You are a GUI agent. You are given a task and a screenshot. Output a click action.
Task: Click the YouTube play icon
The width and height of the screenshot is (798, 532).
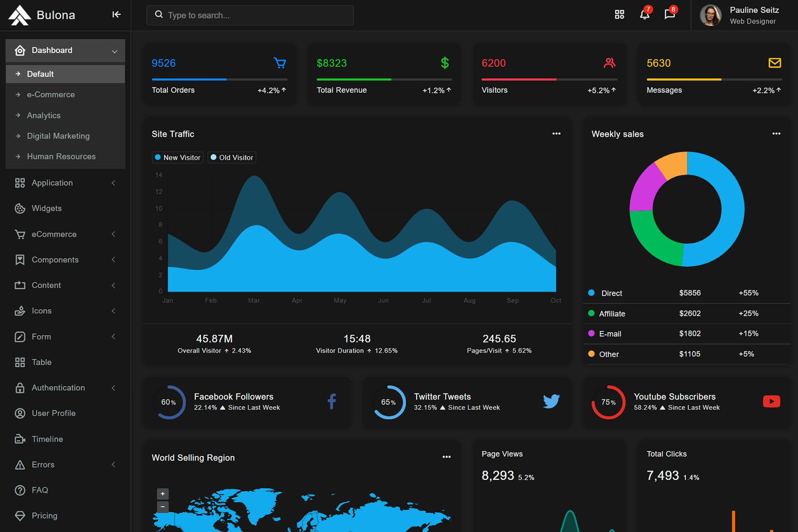[x=771, y=401]
